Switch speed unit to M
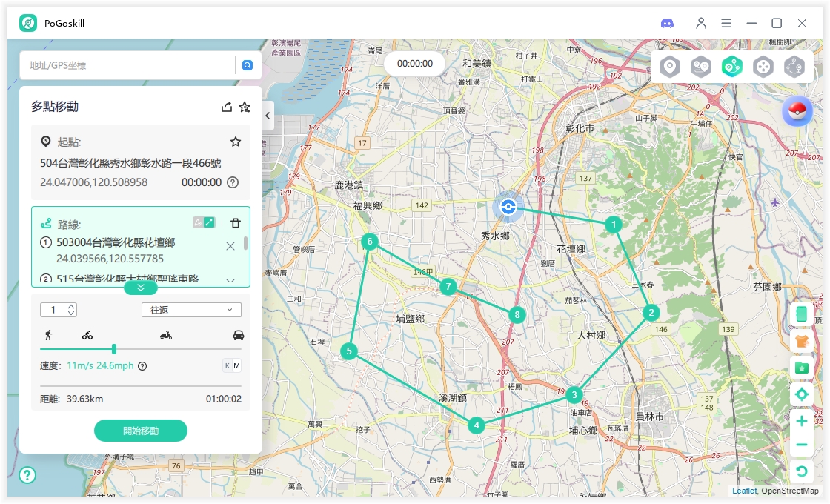Viewport: 830px width, 504px height. pyautogui.click(x=236, y=365)
